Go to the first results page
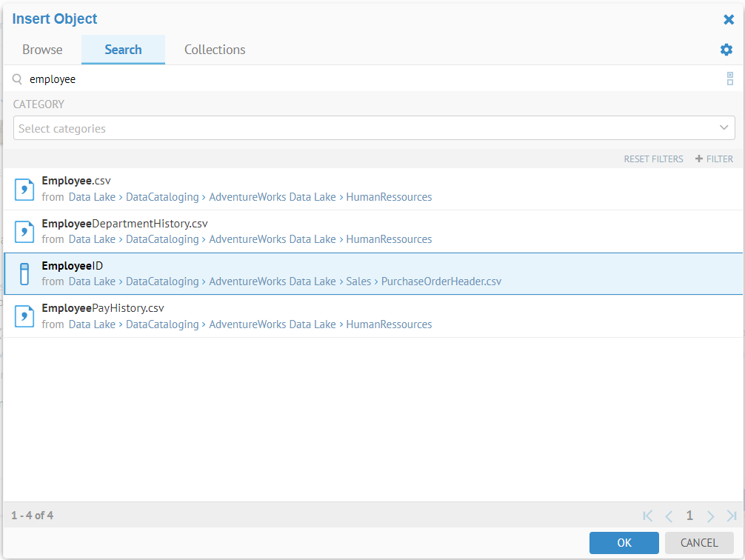The height and width of the screenshot is (560, 745). coord(648,516)
